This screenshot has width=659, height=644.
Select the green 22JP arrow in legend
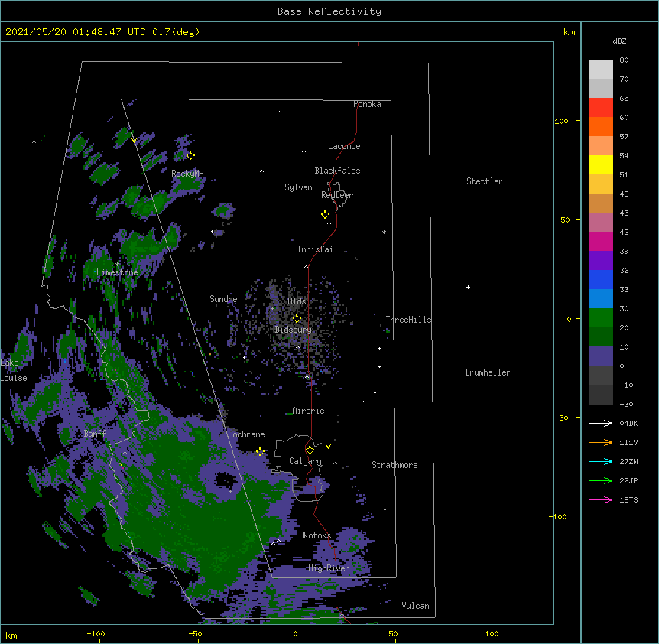601,480
